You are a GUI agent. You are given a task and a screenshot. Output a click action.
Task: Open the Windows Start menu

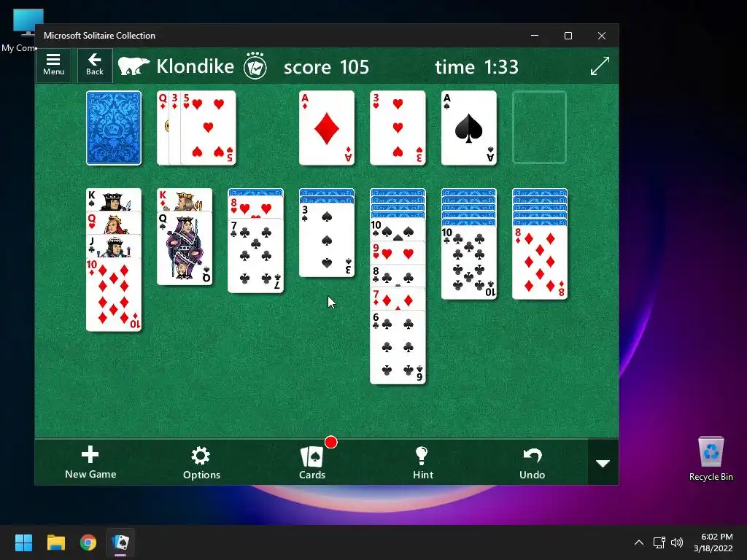pyautogui.click(x=23, y=542)
